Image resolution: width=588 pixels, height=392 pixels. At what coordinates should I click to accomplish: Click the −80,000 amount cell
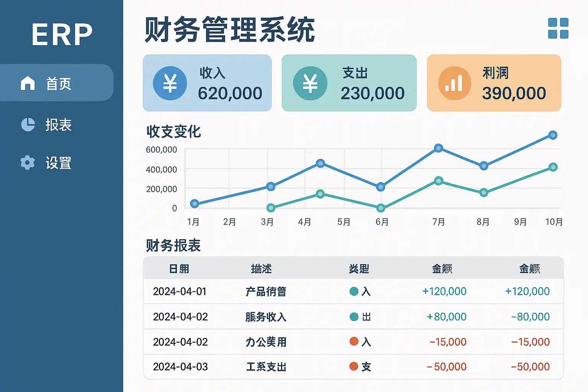[x=531, y=317]
